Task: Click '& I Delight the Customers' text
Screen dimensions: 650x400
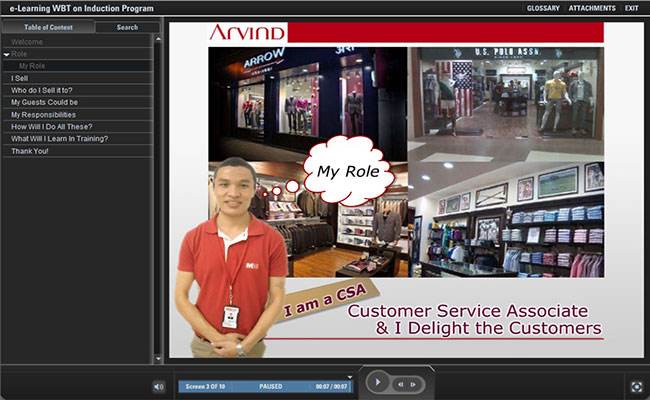Action: [488, 328]
